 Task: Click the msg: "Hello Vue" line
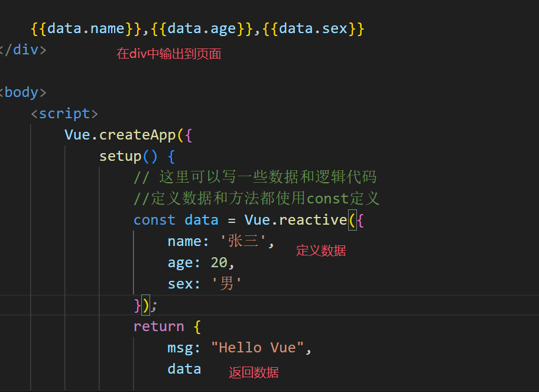(239, 348)
